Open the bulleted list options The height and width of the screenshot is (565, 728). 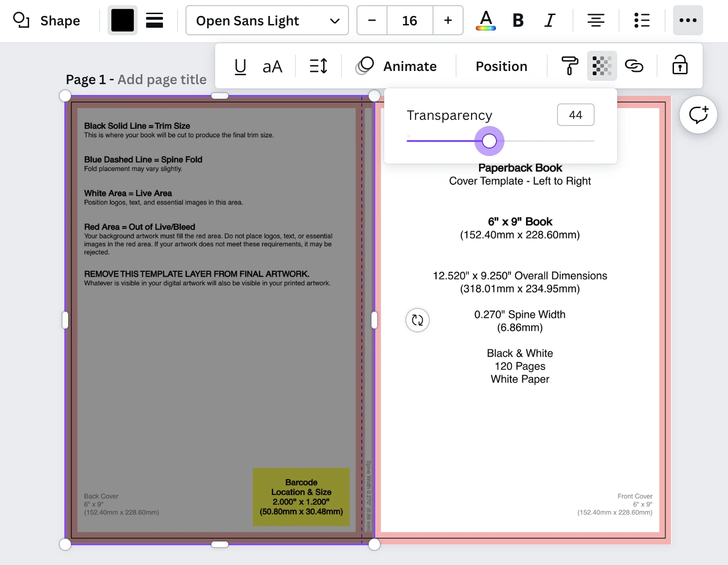click(x=641, y=20)
